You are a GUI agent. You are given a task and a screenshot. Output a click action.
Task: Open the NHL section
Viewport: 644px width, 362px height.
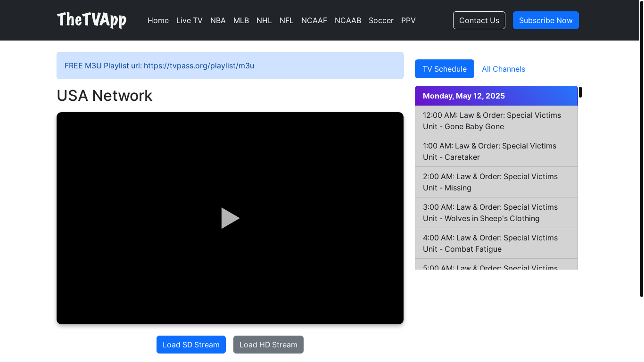point(264,20)
